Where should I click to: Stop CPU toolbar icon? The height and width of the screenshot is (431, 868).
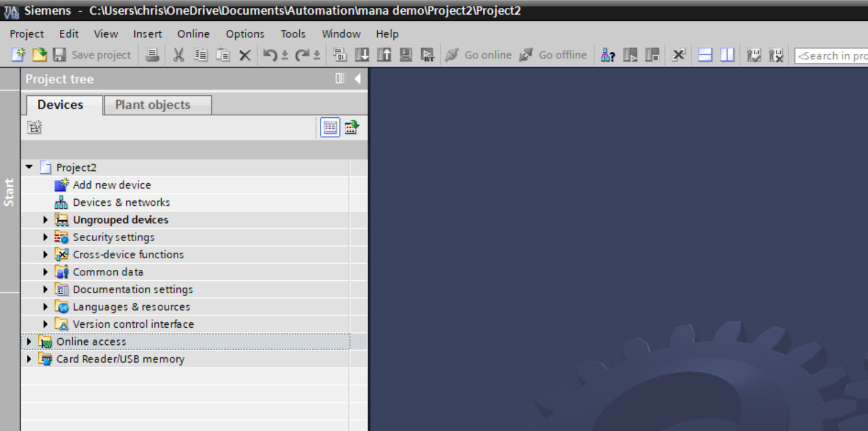(x=653, y=55)
